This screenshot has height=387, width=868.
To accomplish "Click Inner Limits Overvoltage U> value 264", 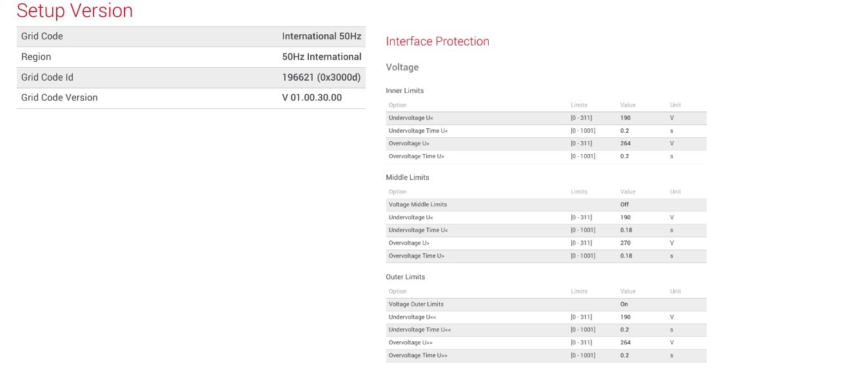I will click(625, 143).
